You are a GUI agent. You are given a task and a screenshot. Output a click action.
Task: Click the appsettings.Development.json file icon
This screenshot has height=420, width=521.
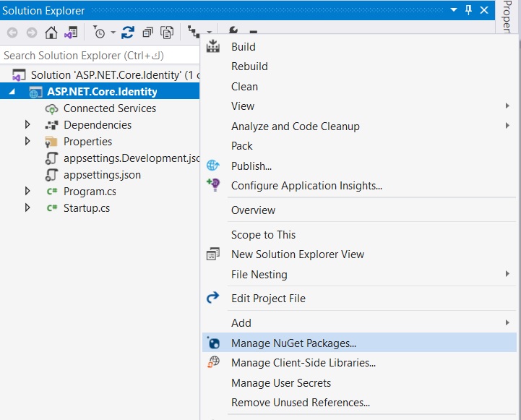51,158
